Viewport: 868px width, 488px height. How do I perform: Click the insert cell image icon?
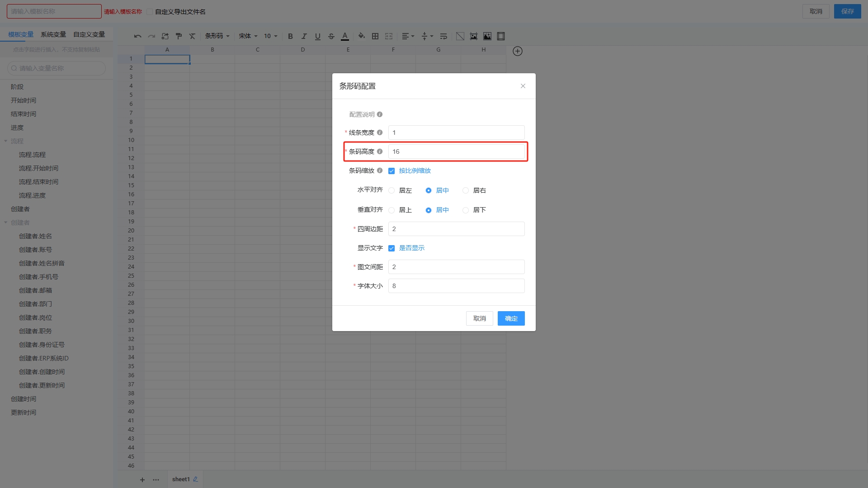point(487,36)
